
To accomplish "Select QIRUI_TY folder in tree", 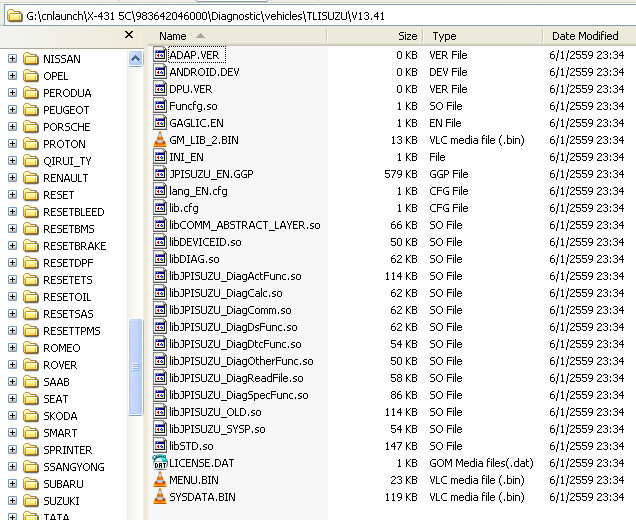I will 67,161.
